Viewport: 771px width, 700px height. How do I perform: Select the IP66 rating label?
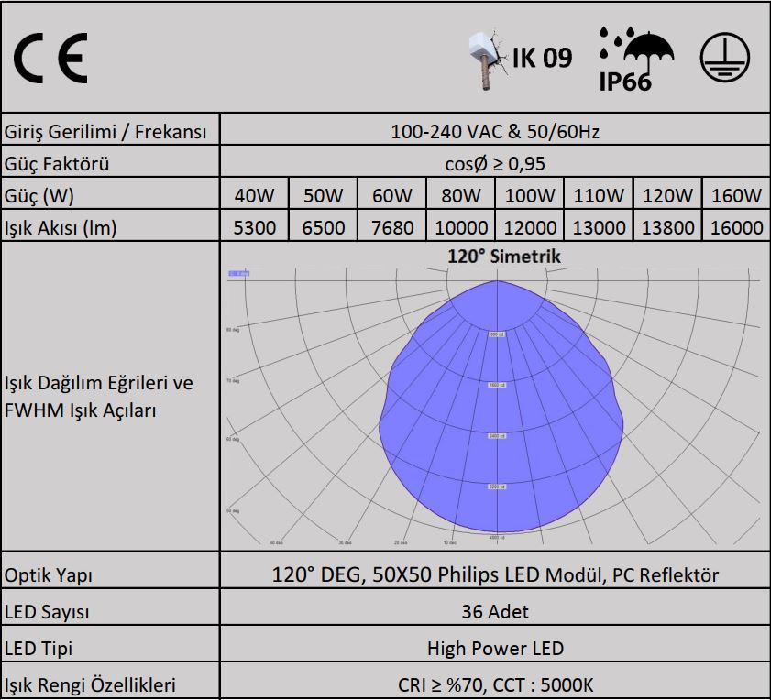click(624, 82)
